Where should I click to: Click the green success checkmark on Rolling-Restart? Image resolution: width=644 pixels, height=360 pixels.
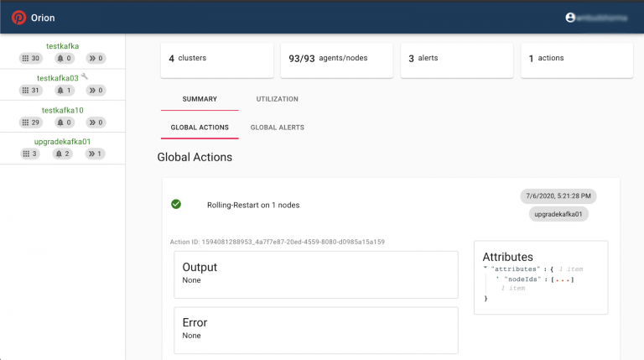click(x=176, y=204)
